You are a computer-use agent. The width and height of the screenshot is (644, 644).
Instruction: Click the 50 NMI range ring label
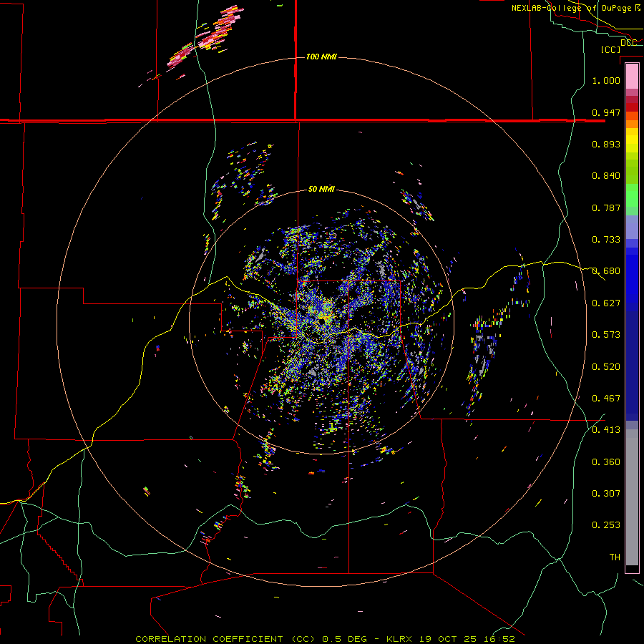point(321,189)
